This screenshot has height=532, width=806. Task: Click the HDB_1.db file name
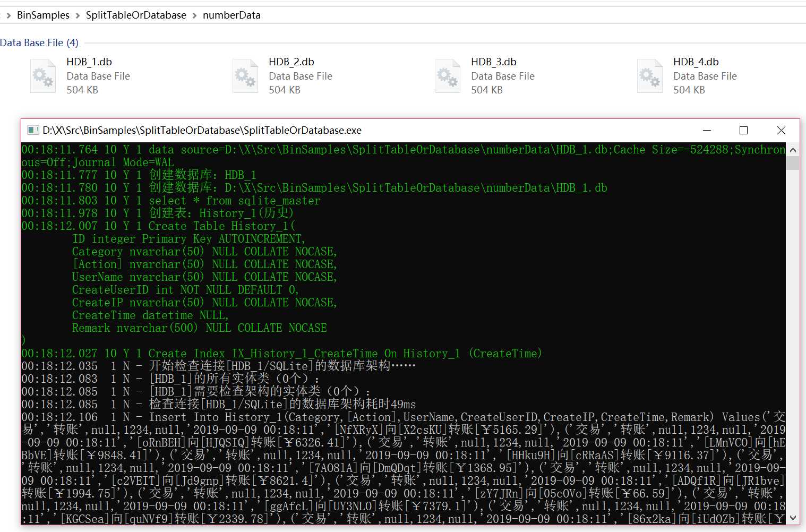click(89, 62)
